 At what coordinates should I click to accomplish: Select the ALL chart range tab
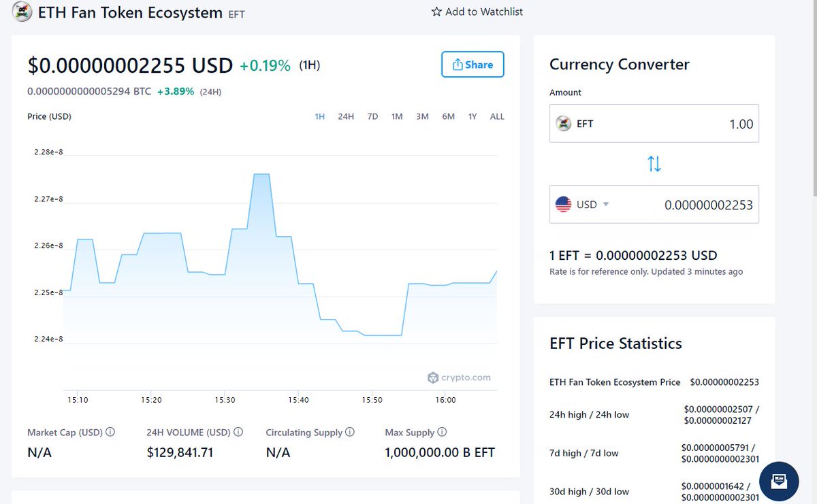click(497, 116)
